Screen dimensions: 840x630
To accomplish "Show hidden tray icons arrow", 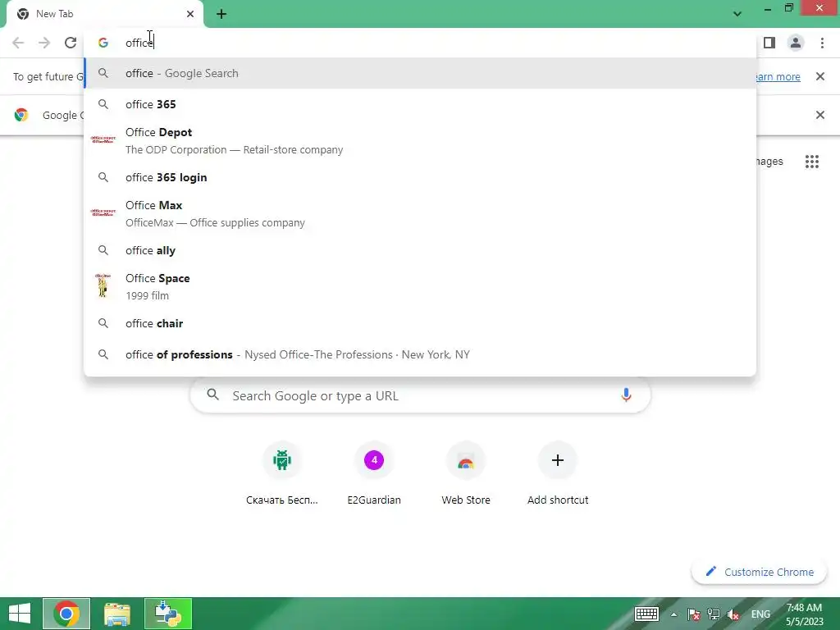I will click(x=674, y=614).
